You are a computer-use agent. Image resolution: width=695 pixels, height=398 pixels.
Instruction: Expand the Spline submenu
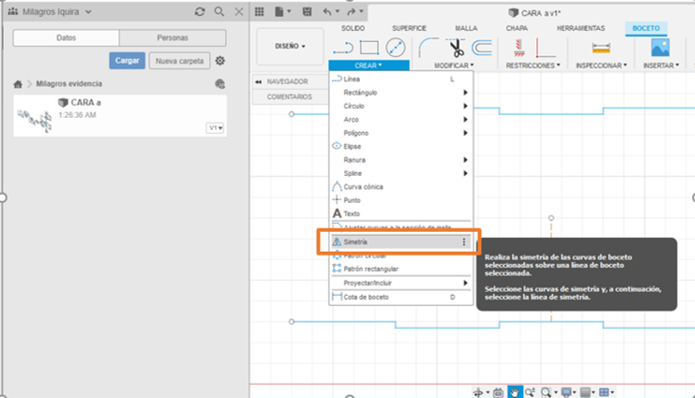[401, 173]
